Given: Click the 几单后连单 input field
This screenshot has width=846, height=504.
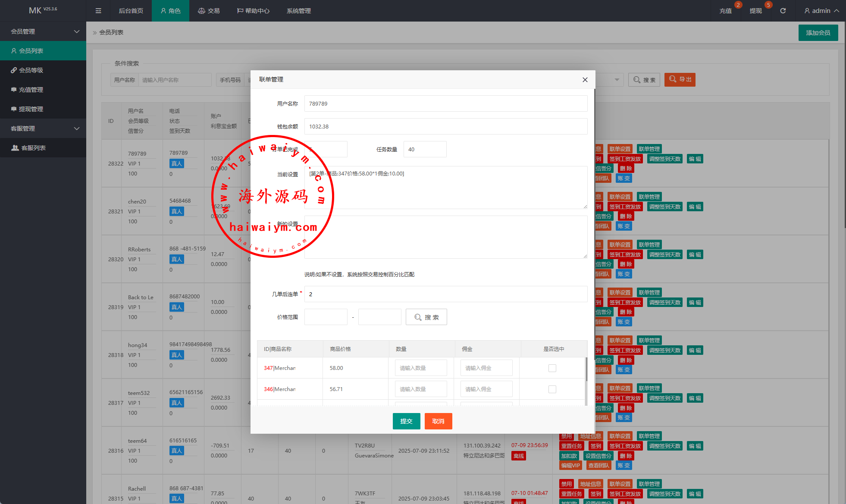Looking at the screenshot, I should pos(445,294).
